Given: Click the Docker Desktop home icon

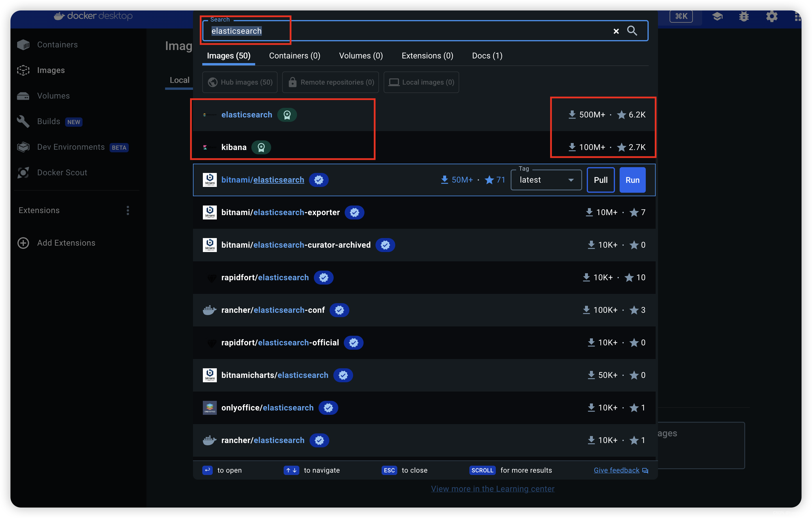Looking at the screenshot, I should coord(59,15).
